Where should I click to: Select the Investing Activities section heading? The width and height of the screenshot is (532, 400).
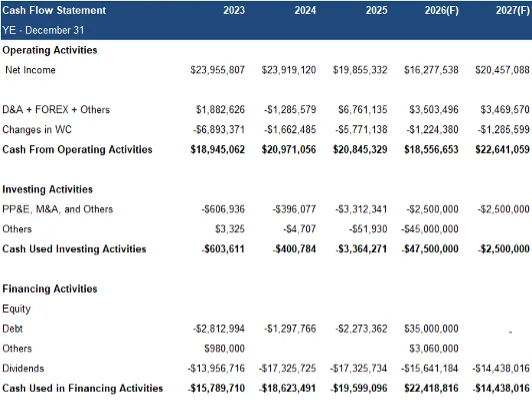[48, 189]
